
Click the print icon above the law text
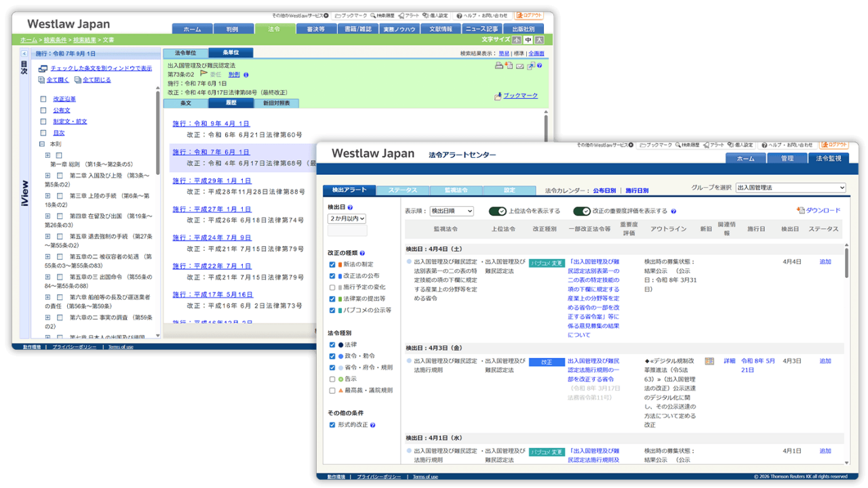point(500,66)
